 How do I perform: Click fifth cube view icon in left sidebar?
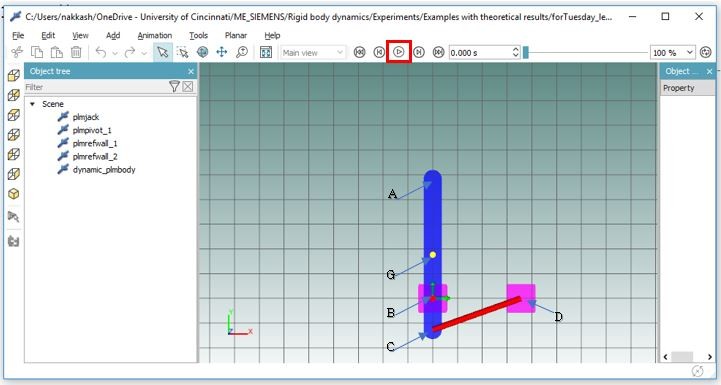pos(14,154)
